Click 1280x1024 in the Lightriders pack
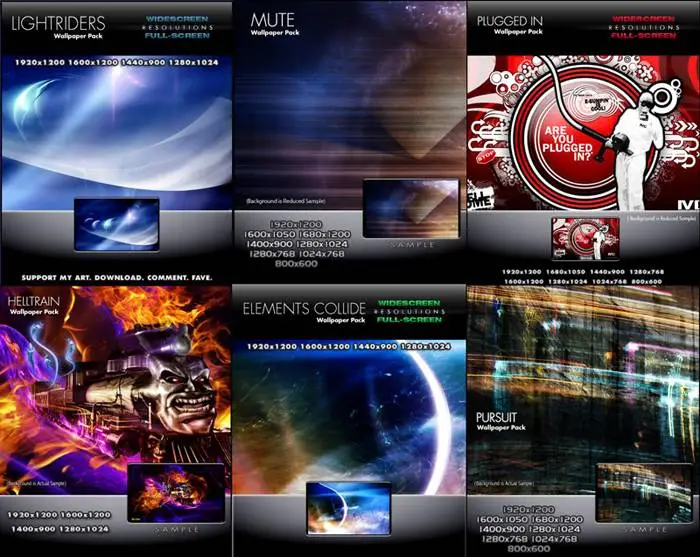This screenshot has height=557, width=700. (x=193, y=62)
